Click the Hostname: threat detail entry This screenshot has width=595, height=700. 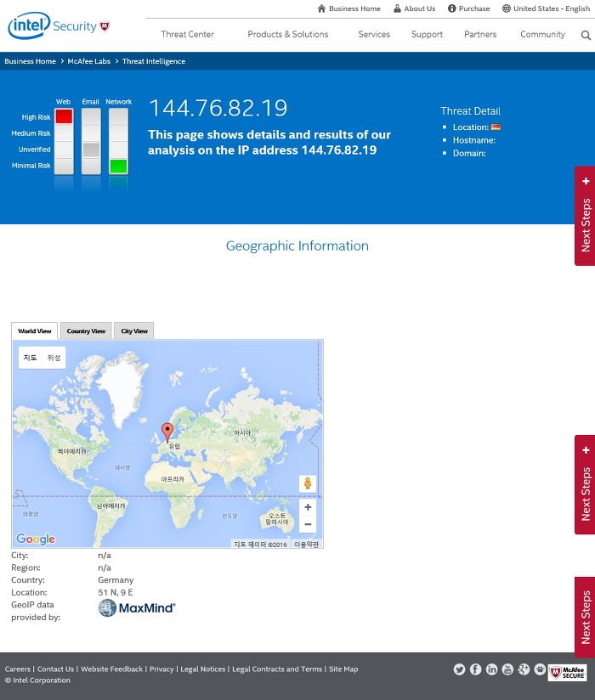click(x=474, y=140)
